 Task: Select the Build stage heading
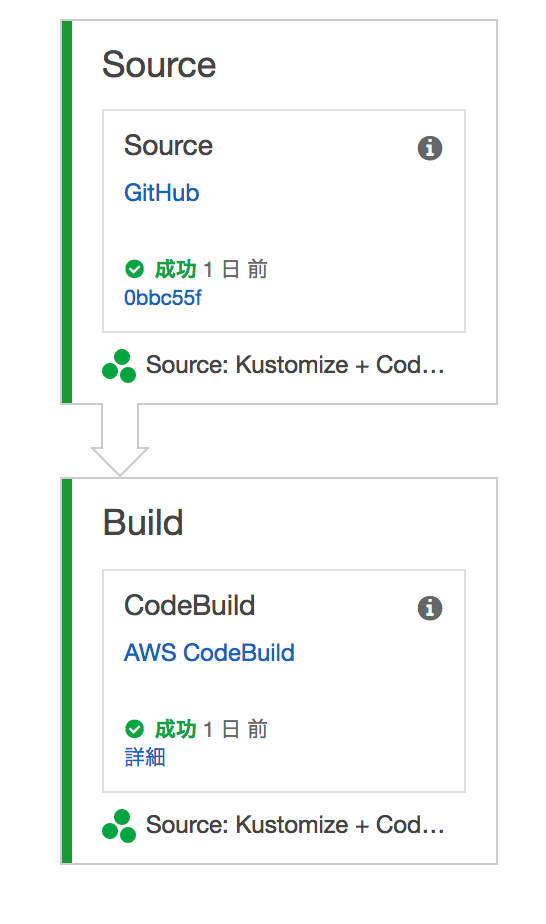(x=143, y=523)
